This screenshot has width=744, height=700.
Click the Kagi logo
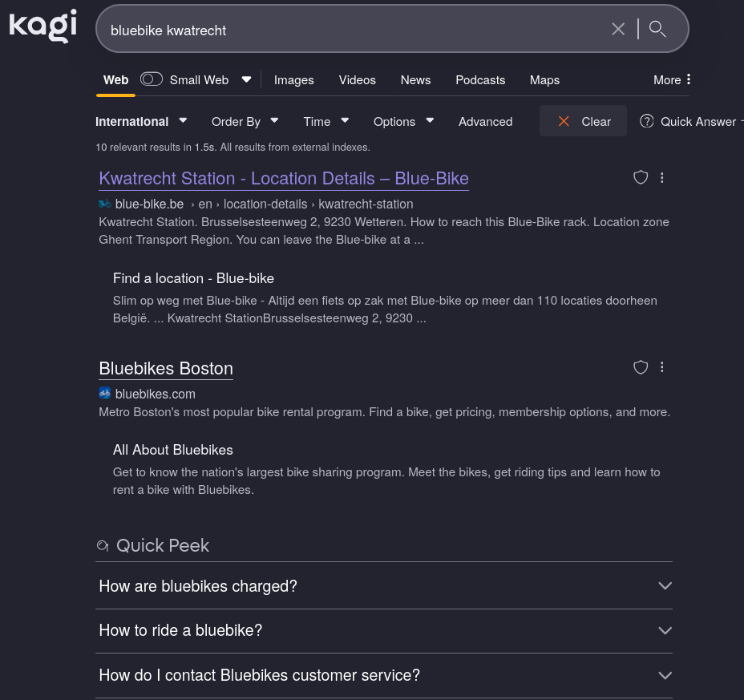(x=42, y=26)
